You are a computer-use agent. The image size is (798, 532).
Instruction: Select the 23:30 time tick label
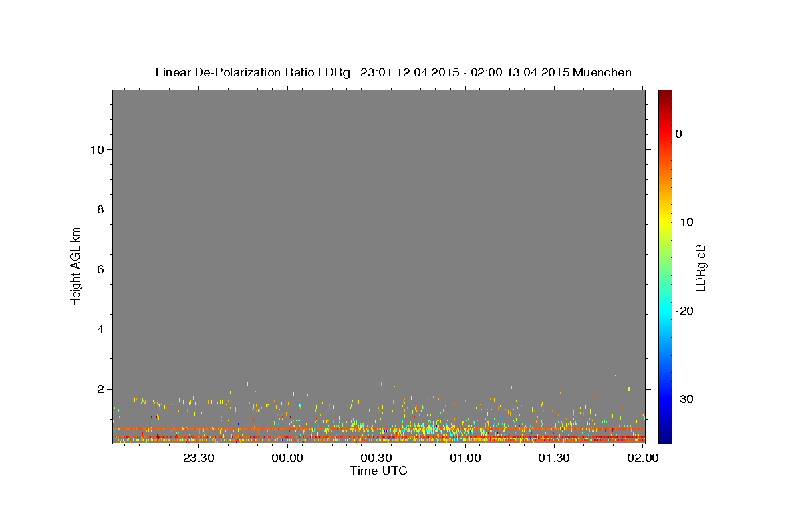[x=198, y=458]
